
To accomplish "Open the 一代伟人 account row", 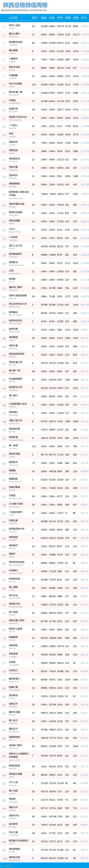I will pyautogui.click(x=44, y=126).
